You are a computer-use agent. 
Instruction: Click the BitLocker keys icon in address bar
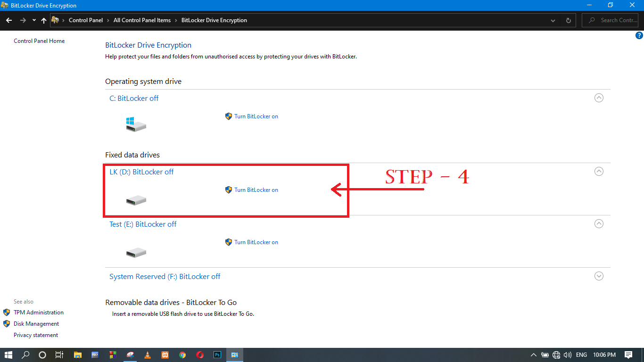pos(56,20)
